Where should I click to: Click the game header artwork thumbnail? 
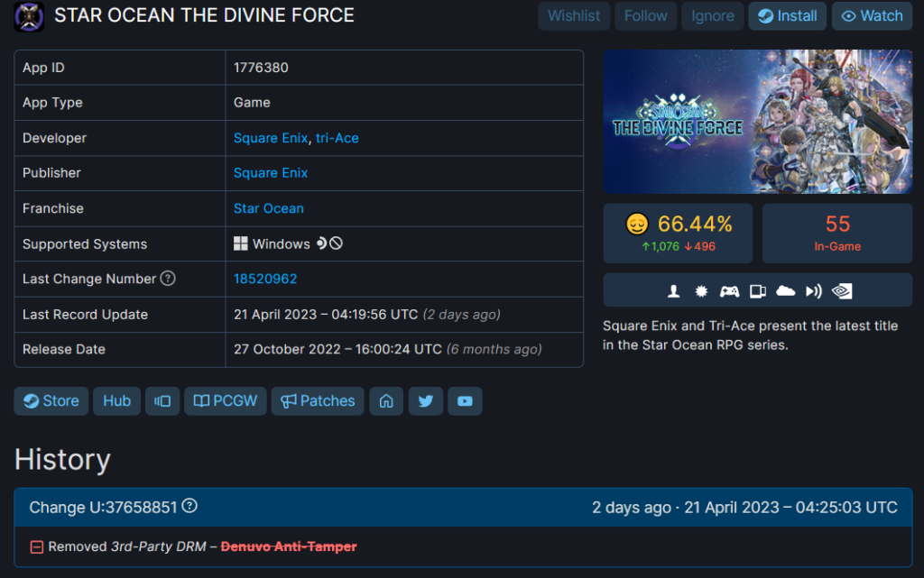pyautogui.click(x=757, y=122)
